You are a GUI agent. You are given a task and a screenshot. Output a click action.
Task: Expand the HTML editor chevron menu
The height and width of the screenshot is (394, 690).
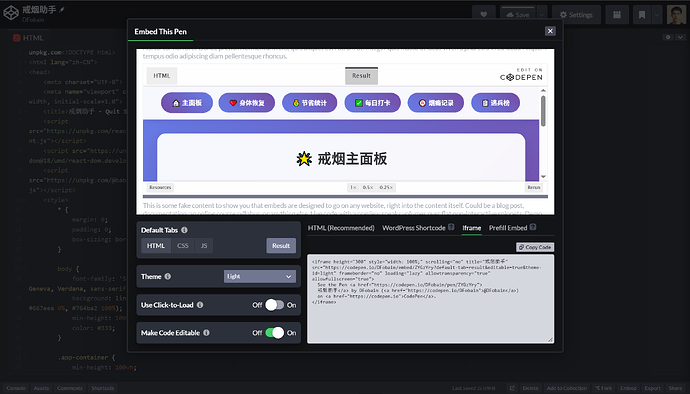click(x=680, y=37)
